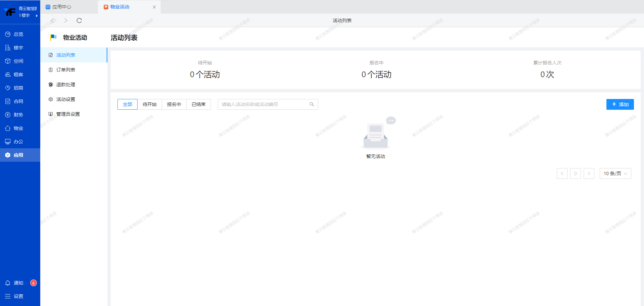
Task: Expand the 1楼宇 building switcher arrow
Action: 37,16
